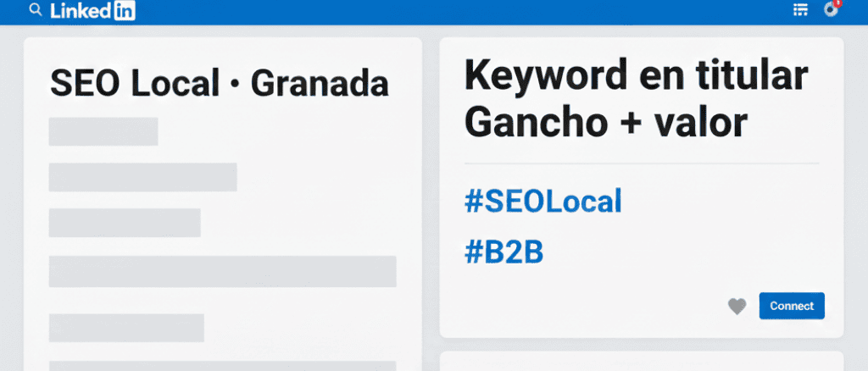The width and height of the screenshot is (868, 371).
Task: Click the first placeholder bar below the Granada heading
Action: click(103, 131)
